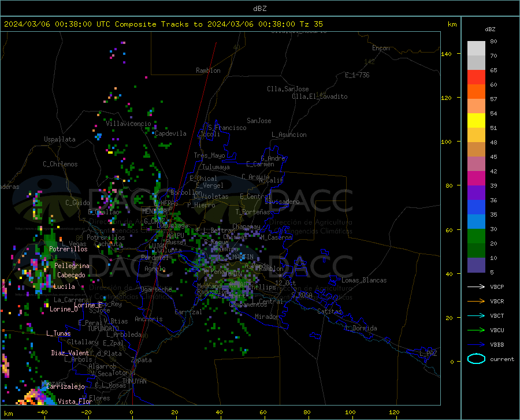Click the 'Cabecedo' map label
Screen dimensions: 520x420
click(x=71, y=275)
